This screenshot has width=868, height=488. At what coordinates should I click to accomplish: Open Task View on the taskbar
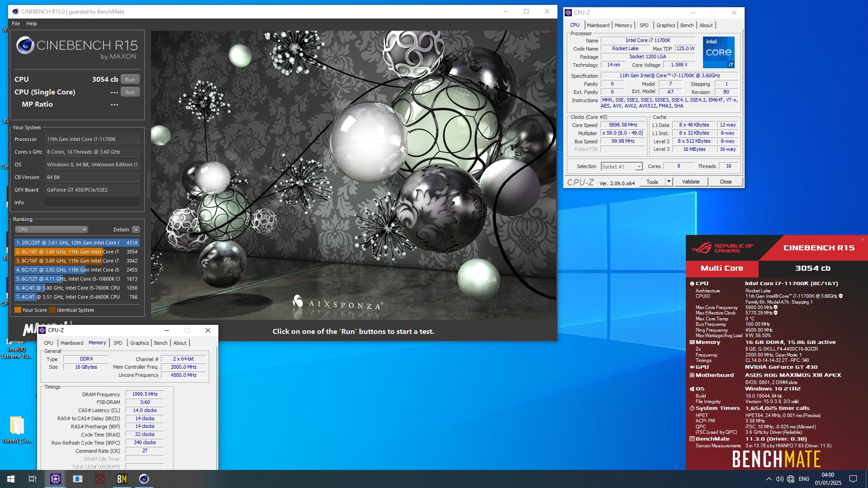point(33,479)
